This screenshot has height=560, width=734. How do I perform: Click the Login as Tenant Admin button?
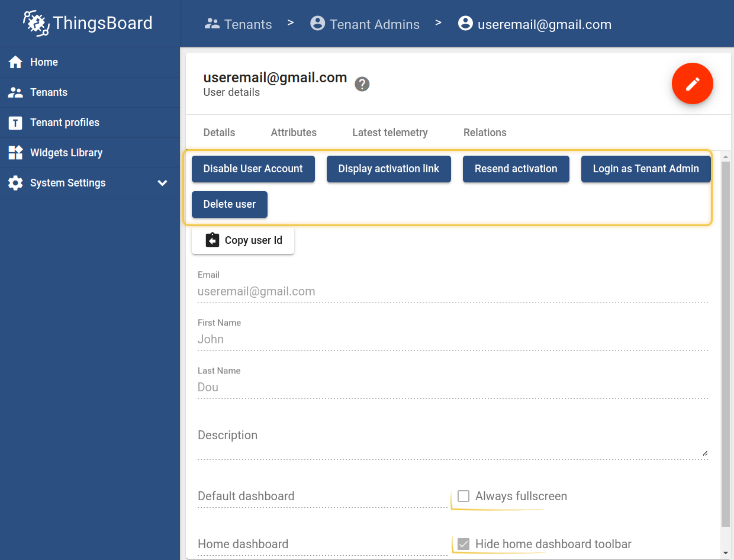click(x=646, y=169)
